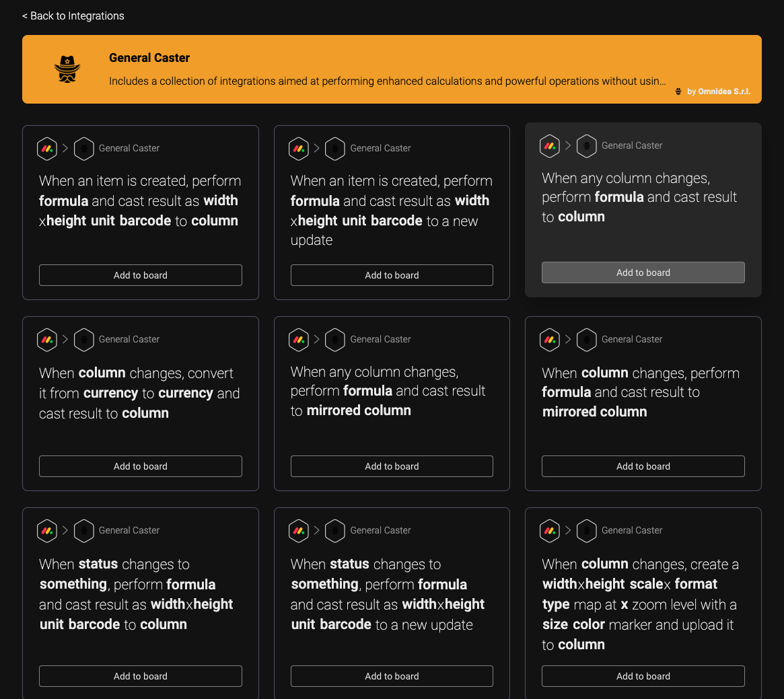Add map with marker upload recipe to board
This screenshot has height=699, width=784.
click(643, 676)
